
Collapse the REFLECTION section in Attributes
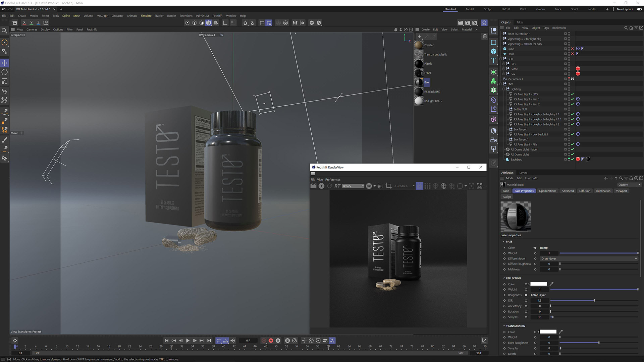(x=504, y=278)
